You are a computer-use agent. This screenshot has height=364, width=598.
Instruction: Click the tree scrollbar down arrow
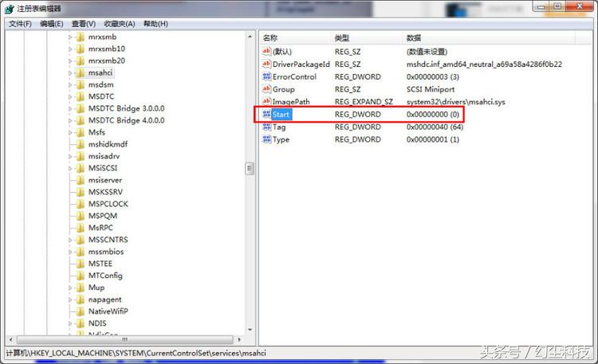tap(250, 330)
